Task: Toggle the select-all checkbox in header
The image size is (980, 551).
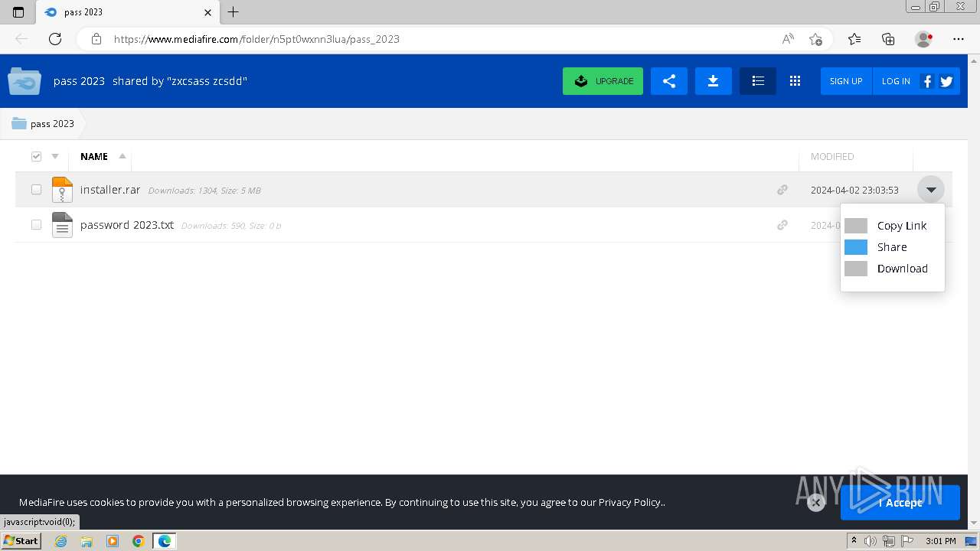Action: [x=36, y=156]
